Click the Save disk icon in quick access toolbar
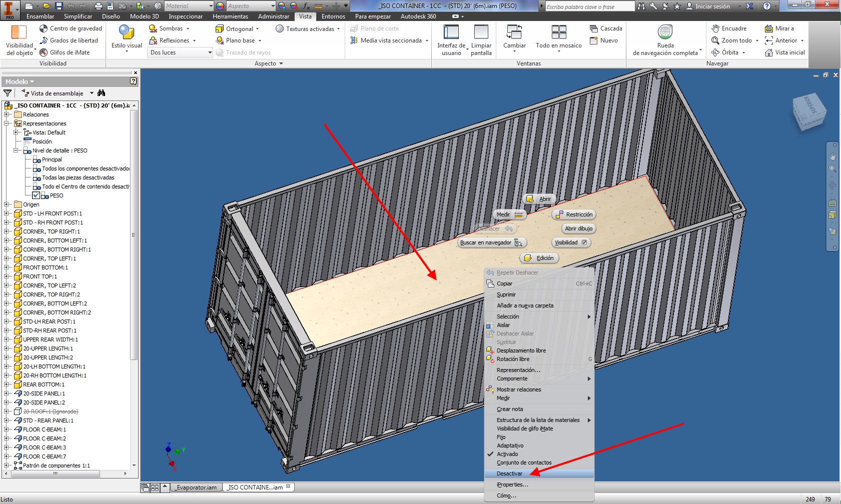 [59, 6]
